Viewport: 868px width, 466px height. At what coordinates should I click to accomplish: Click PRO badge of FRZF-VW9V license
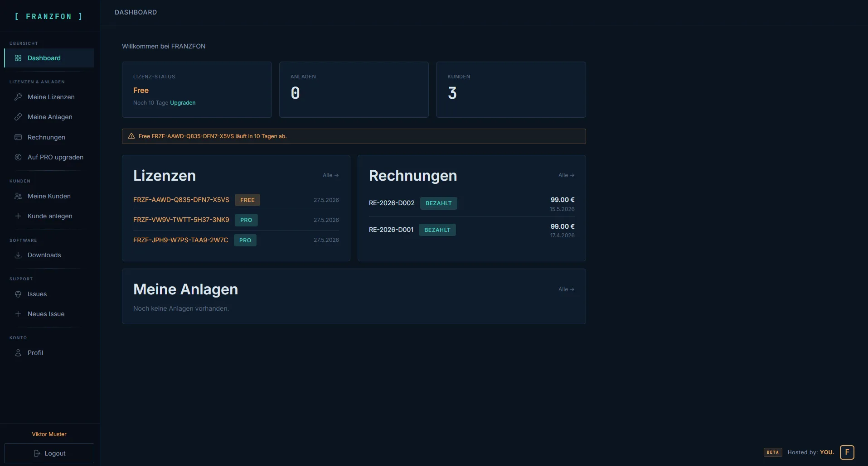click(246, 220)
